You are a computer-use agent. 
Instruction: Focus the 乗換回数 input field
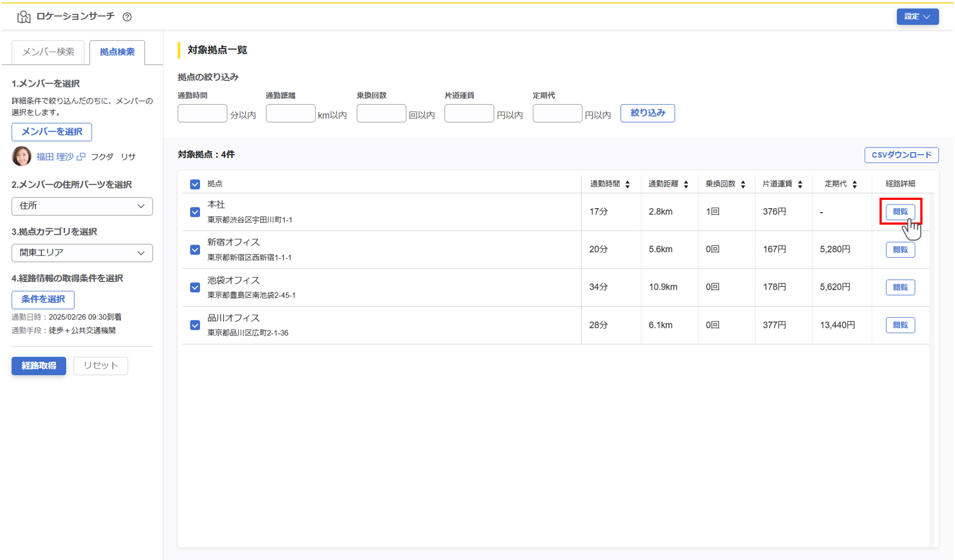point(381,113)
